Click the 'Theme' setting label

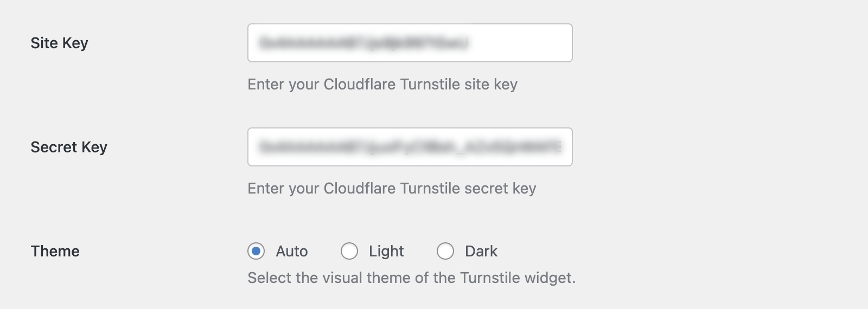55,251
